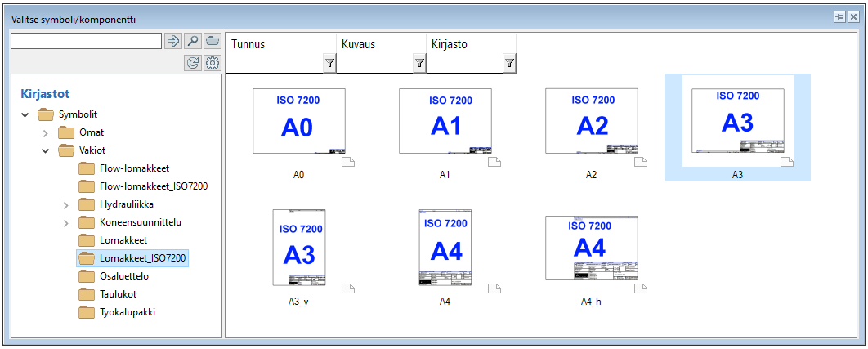Open the gear settings icon

(x=212, y=64)
